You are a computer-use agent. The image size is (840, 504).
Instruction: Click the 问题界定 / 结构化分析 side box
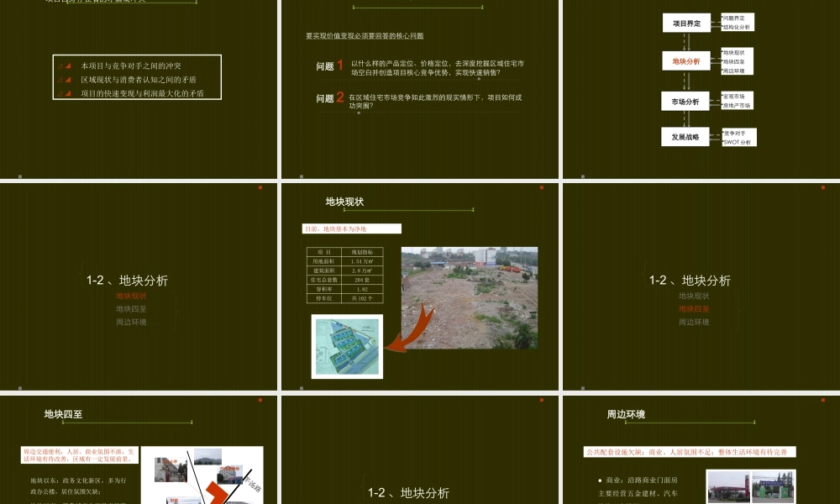[x=738, y=22]
